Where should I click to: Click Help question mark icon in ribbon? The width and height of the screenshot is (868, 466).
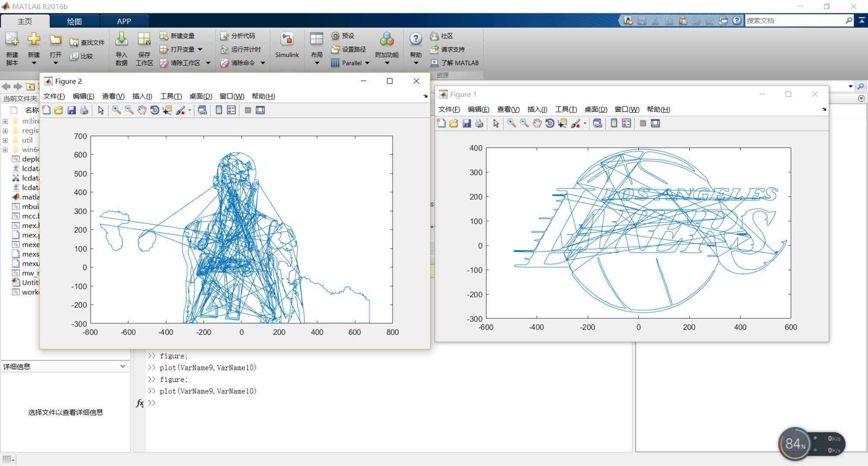tap(416, 40)
